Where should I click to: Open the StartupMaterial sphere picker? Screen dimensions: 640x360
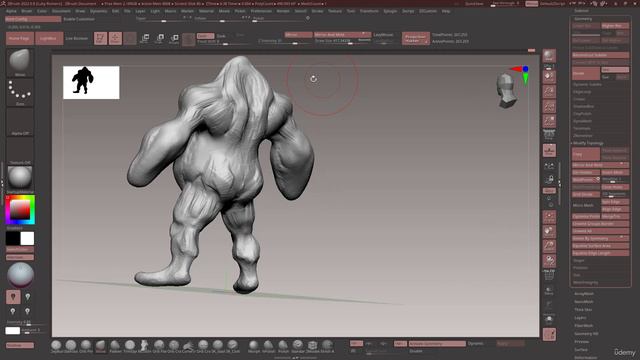click(20, 179)
